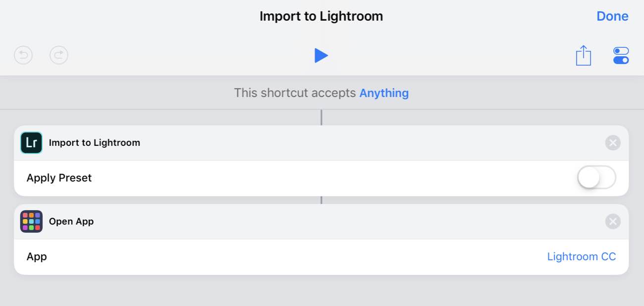Click the redo arrow icon
This screenshot has width=644, height=306.
tap(59, 55)
